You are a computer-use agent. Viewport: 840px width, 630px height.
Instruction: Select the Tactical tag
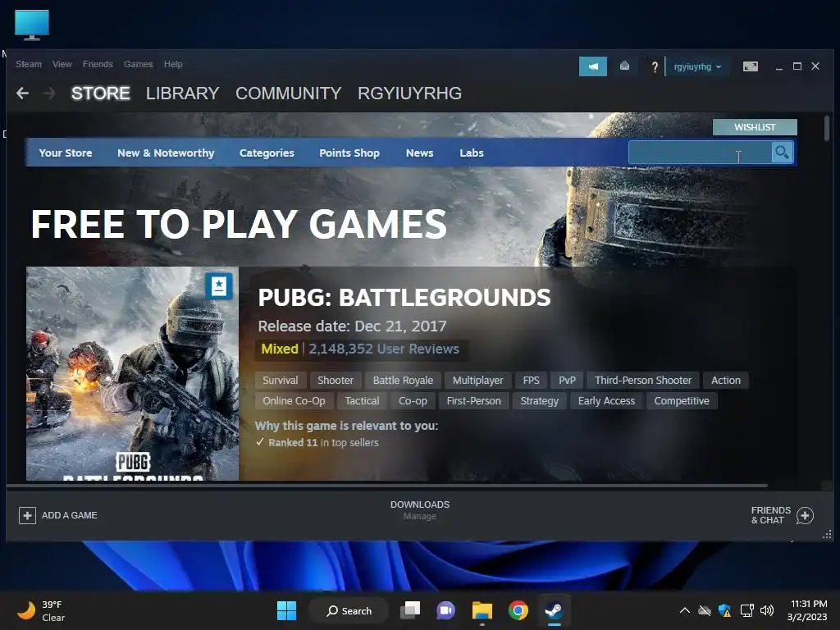362,401
